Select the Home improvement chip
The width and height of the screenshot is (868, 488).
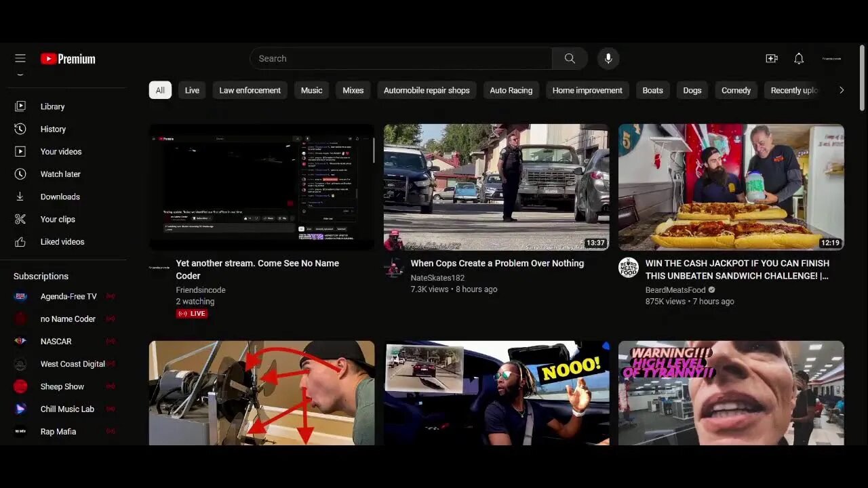coord(587,90)
